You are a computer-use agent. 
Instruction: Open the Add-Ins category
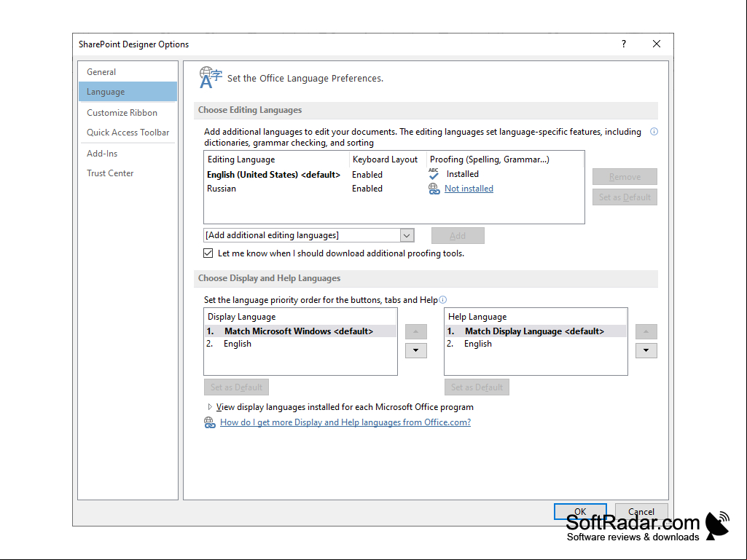(x=128, y=154)
